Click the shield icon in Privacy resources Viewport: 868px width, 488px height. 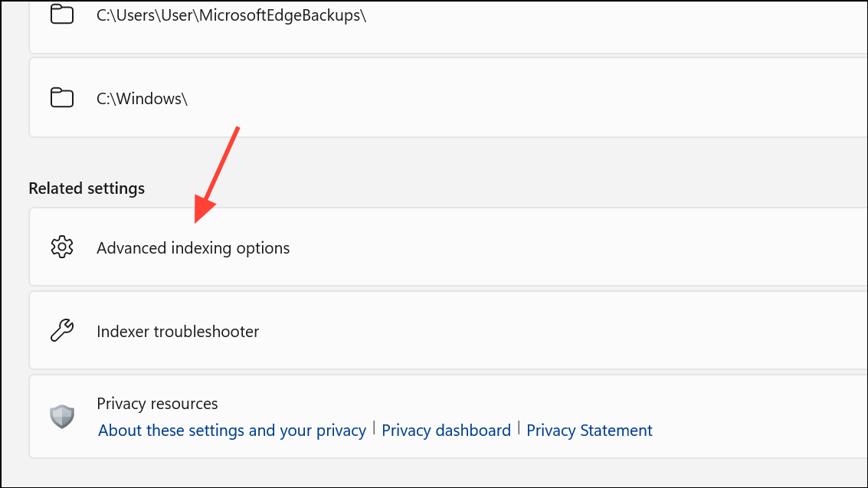tap(62, 416)
